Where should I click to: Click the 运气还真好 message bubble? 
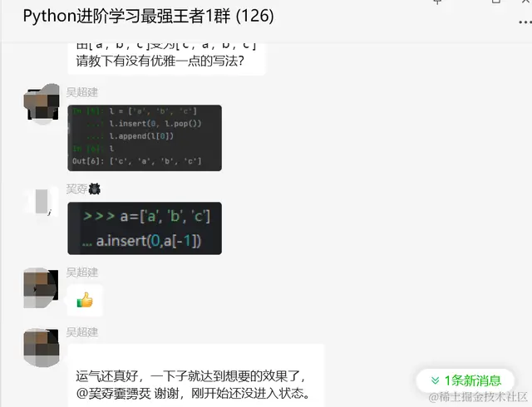tap(196, 375)
